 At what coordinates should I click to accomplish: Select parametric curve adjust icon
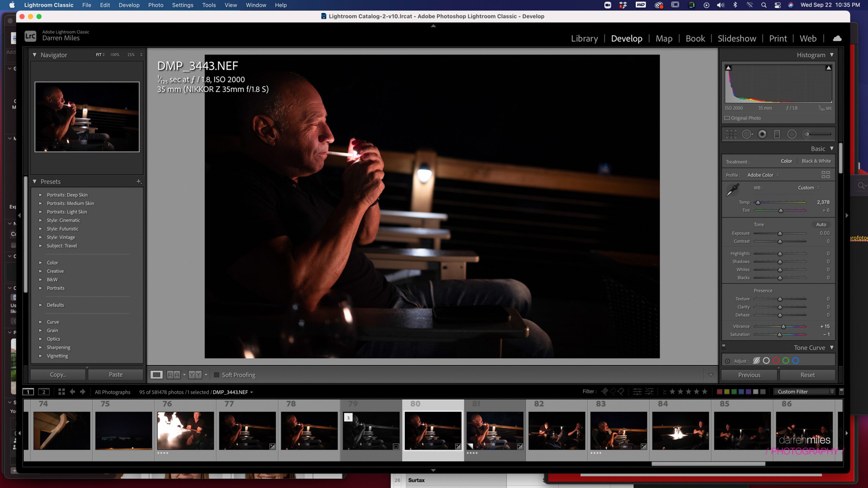click(x=756, y=361)
